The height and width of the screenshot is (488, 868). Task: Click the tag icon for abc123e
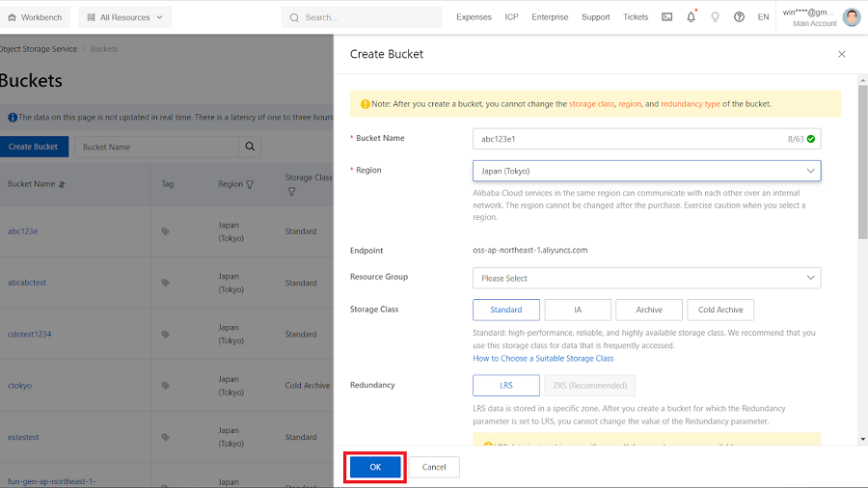click(x=165, y=231)
